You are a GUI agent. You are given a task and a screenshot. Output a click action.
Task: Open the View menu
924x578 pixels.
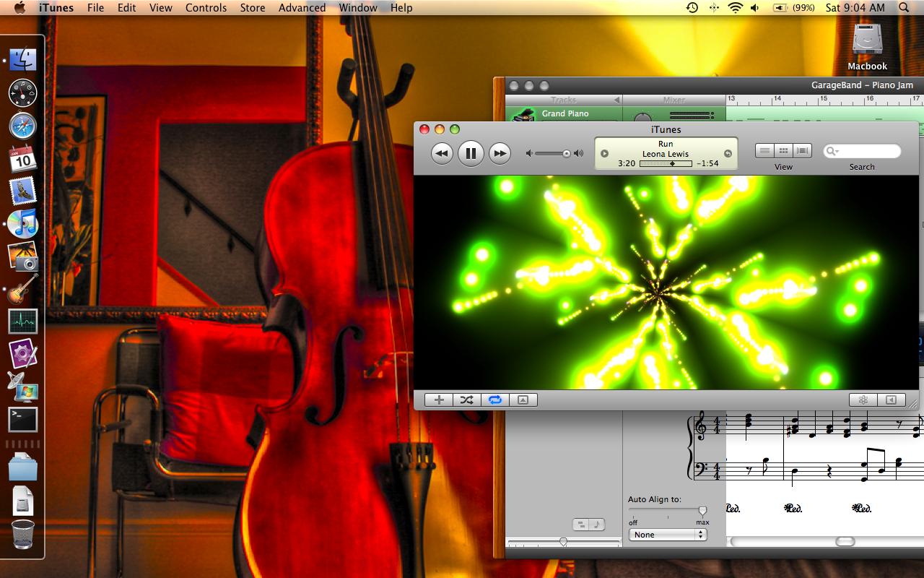pos(161,8)
